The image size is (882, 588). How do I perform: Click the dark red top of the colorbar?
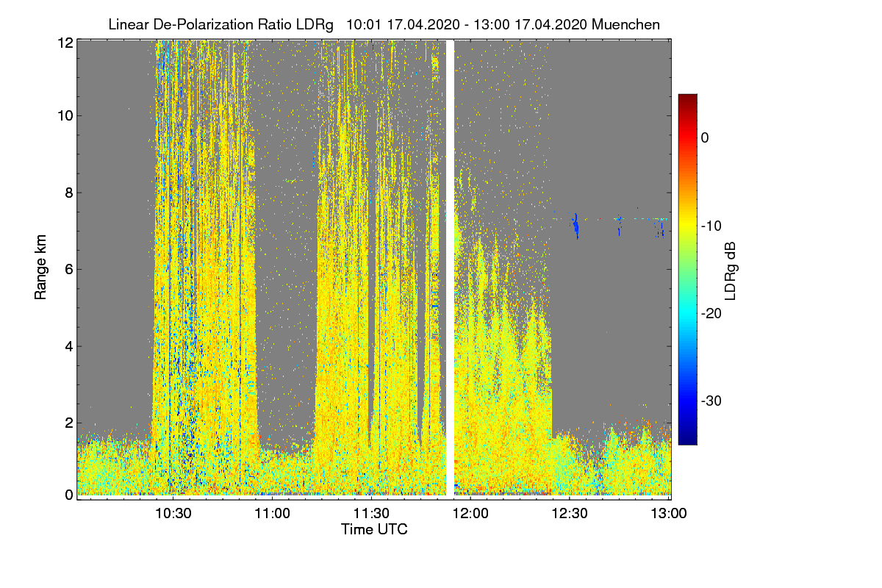pyautogui.click(x=687, y=99)
